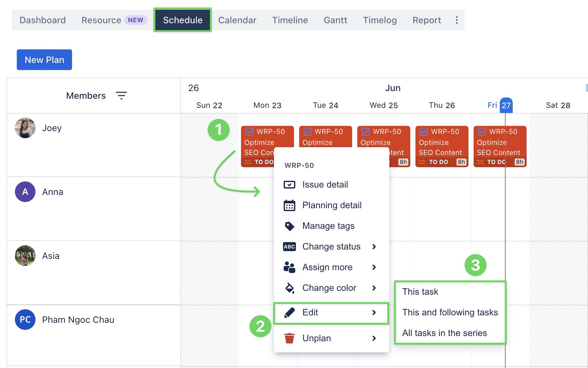
Task: Tick the checkbox on Thu 26 WRP-50 card
Action: point(424,132)
